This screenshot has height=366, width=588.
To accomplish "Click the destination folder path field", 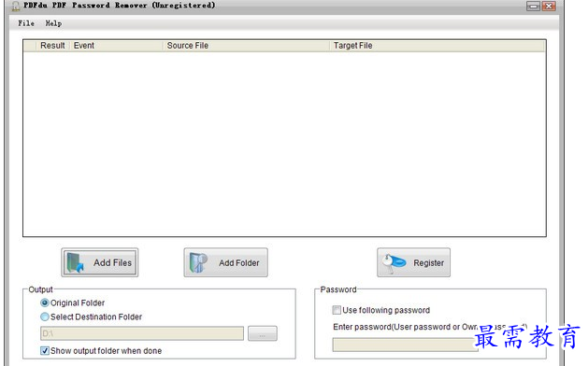I will 142,333.
